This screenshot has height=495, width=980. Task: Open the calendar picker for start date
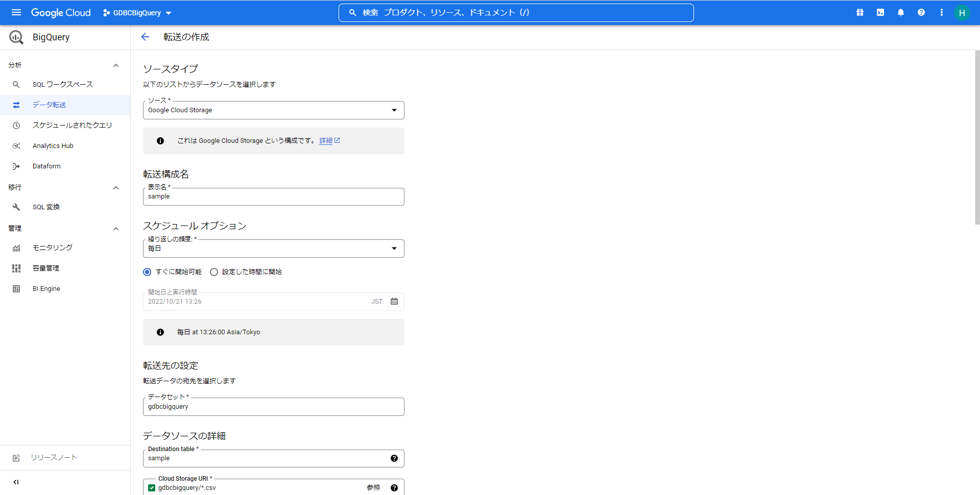pos(394,302)
